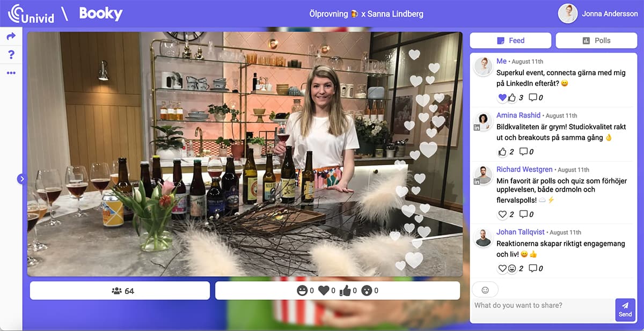Open help via the question mark icon
Viewport: 644px width, 331px height.
tap(12, 54)
